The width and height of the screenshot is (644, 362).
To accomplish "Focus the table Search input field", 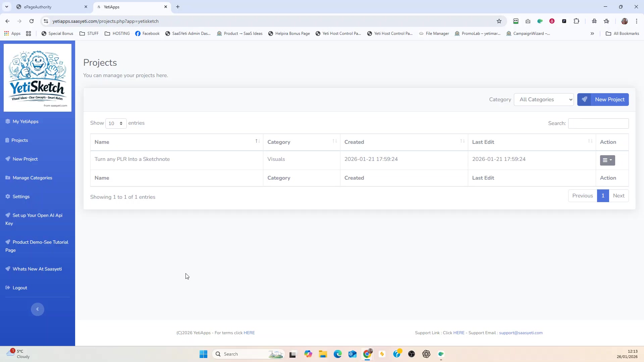I will [x=598, y=123].
